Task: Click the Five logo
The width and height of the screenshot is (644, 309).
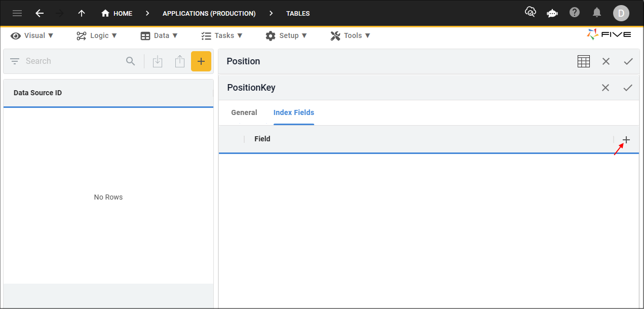Action: pyautogui.click(x=609, y=34)
